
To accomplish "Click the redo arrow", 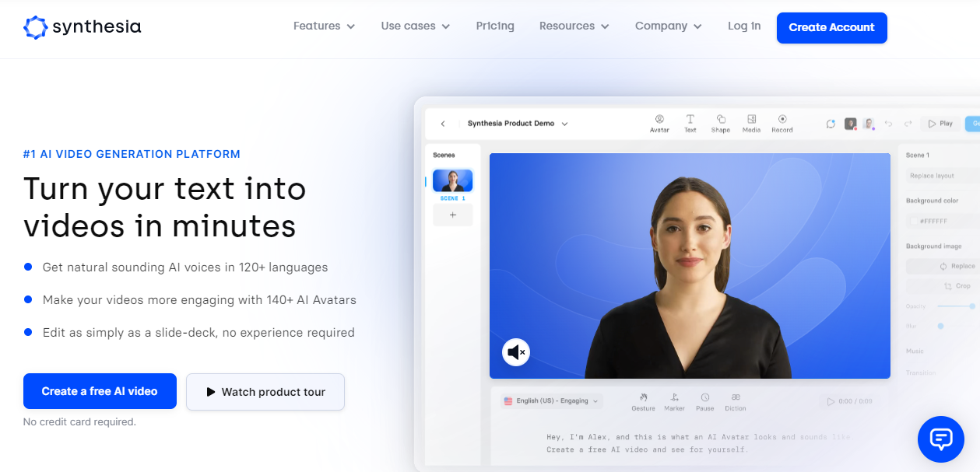I will click(907, 124).
